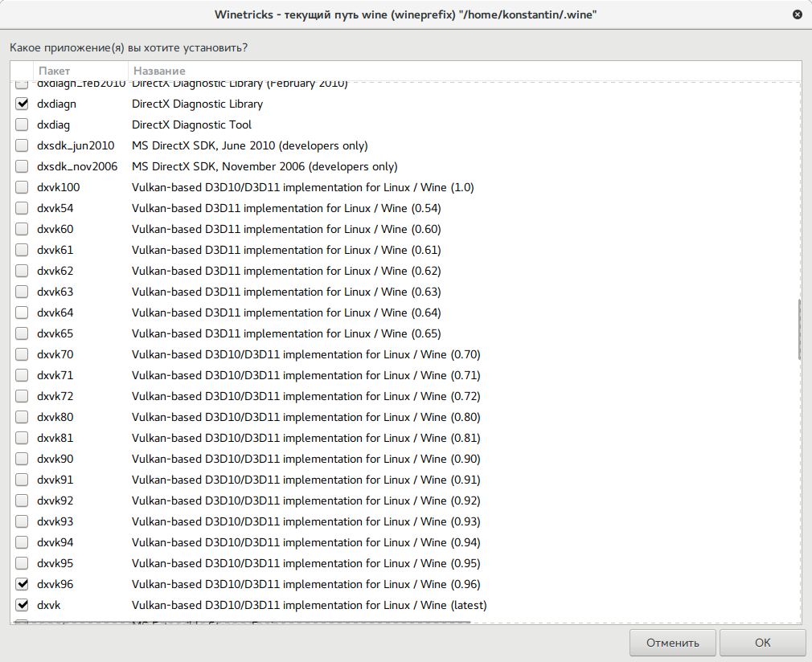The width and height of the screenshot is (812, 662).
Task: Check the dxvk70 checkbox
Action: [22, 354]
